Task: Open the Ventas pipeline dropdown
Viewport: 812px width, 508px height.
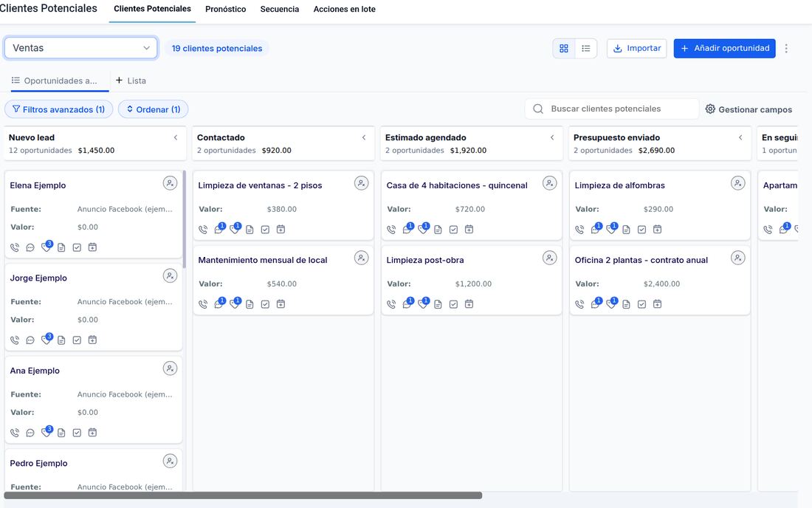Action: coord(80,48)
